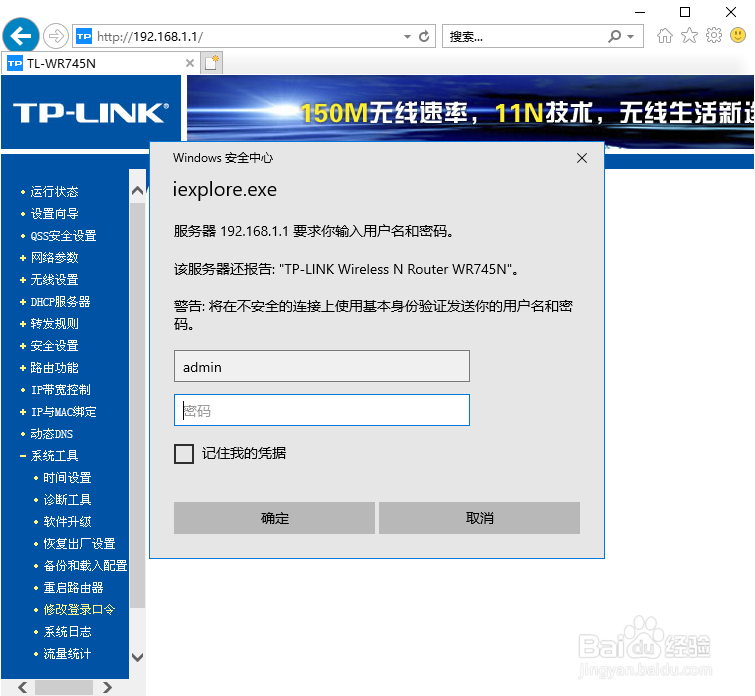The height and width of the screenshot is (696, 755).
Task: Expand the 路由功能 menu
Action: click(x=54, y=368)
